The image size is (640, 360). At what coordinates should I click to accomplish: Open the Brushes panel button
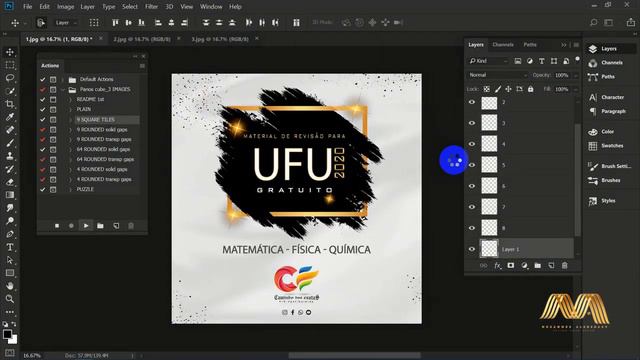click(605, 180)
